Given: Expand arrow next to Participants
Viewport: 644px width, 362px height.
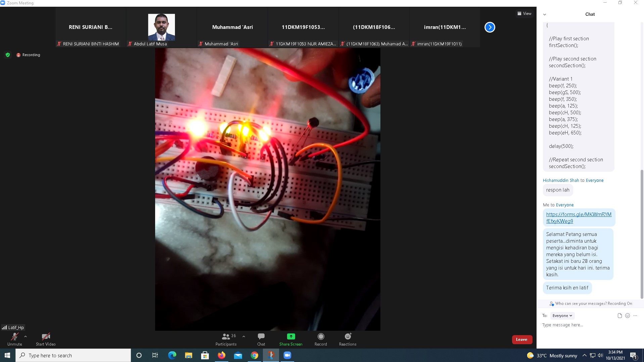Looking at the screenshot, I should click(244, 336).
